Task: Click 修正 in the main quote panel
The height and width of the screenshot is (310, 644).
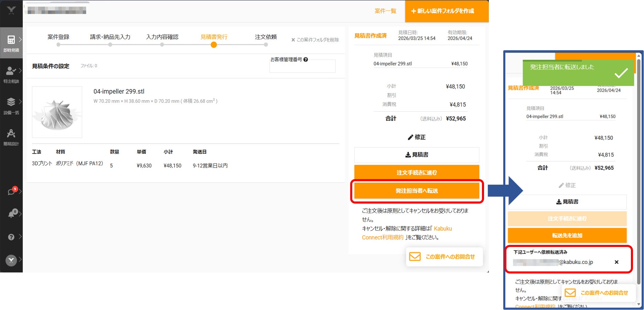Action: [x=417, y=137]
